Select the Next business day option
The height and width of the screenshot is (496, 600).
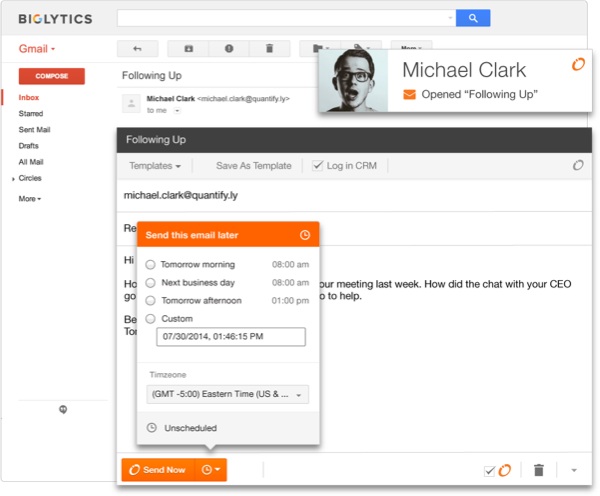[150, 283]
